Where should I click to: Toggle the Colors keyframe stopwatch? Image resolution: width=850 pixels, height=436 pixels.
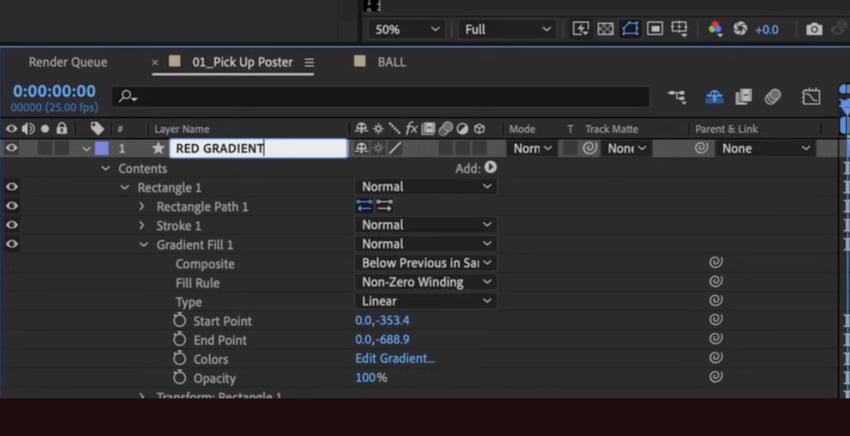179,358
